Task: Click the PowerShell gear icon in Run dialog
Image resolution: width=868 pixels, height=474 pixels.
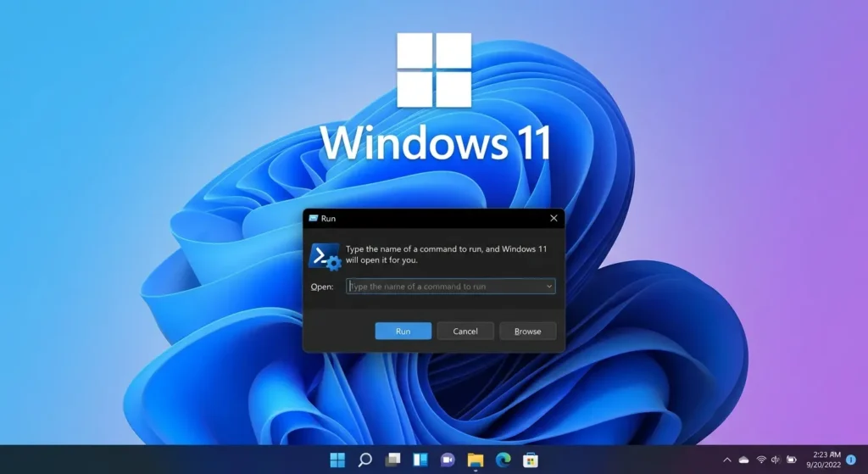Action: tap(325, 256)
